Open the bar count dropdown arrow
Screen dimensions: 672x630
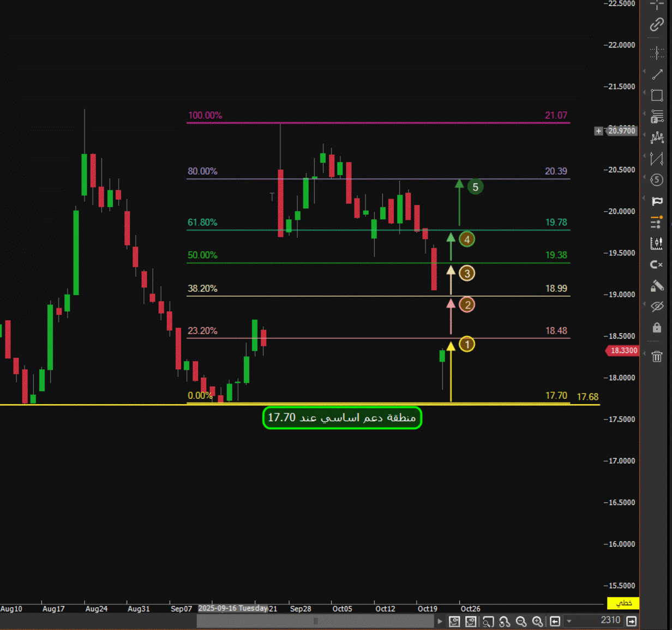coord(569,621)
